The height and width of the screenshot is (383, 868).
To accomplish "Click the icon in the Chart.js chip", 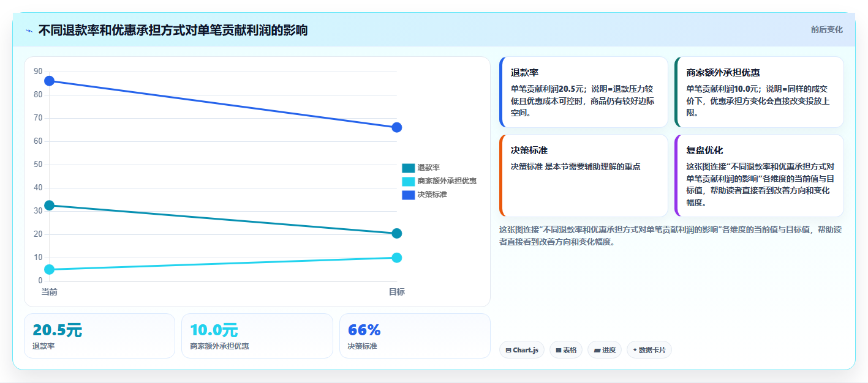I will coord(508,351).
